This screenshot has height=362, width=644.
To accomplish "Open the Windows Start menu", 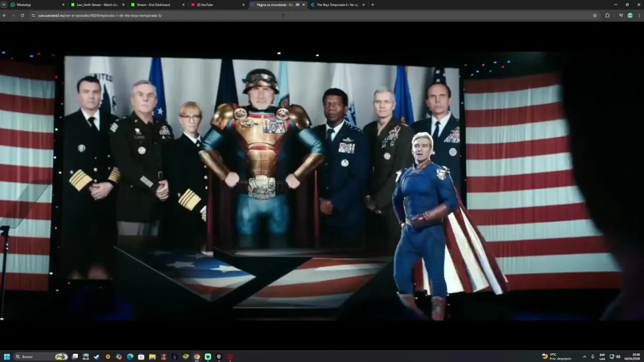I will pos(7,356).
